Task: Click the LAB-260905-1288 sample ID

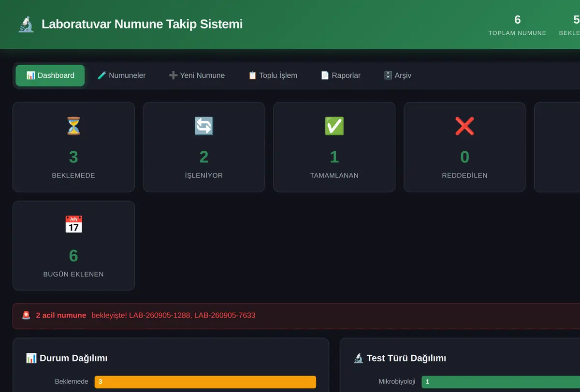Action: coord(159,315)
